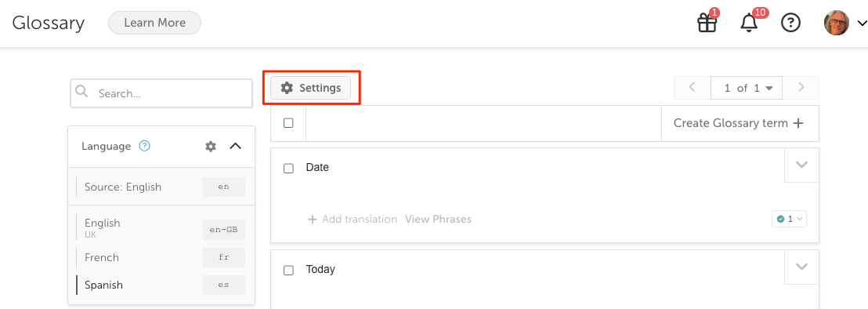This screenshot has height=309, width=868.
Task: Click the help question mark icon
Action: tap(790, 24)
